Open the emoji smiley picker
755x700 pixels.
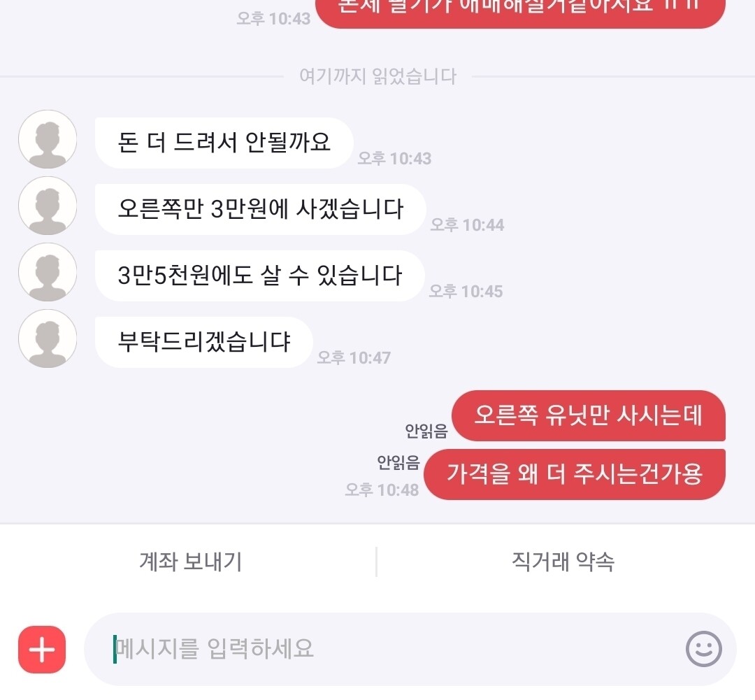click(x=703, y=649)
